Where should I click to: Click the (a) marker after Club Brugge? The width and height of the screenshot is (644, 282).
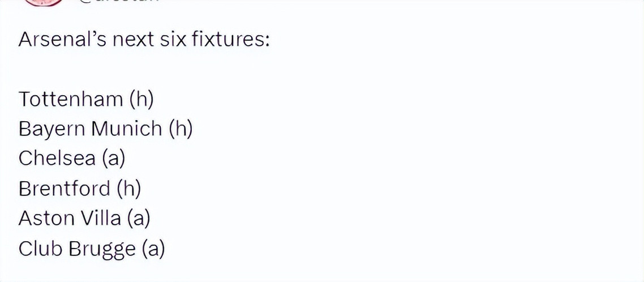[x=153, y=249]
